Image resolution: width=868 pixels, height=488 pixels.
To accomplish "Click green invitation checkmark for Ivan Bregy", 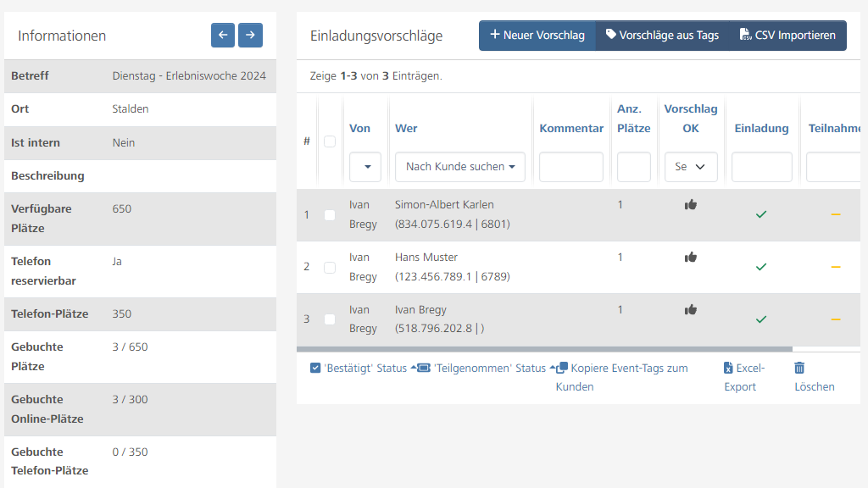I will (761, 319).
